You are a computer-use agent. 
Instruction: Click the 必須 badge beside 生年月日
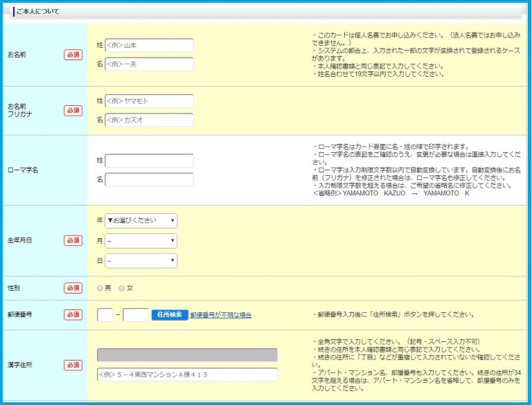tap(73, 240)
